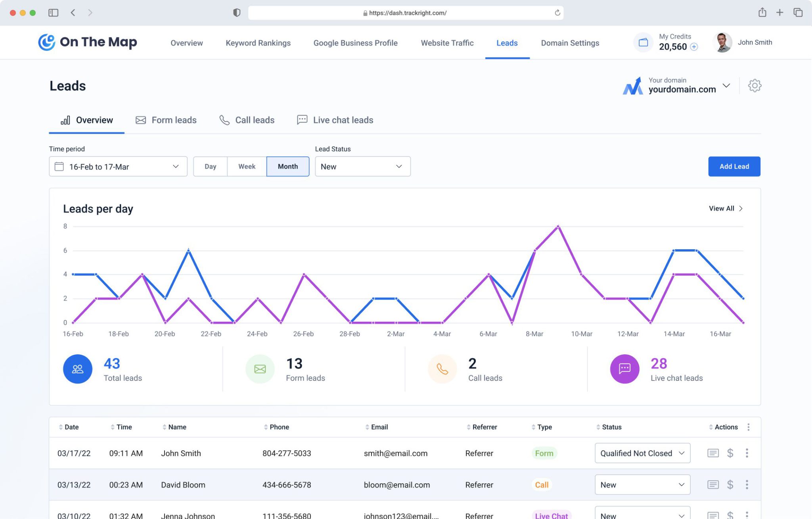The image size is (812, 519).
Task: Click the Add Lead button
Action: coord(734,166)
